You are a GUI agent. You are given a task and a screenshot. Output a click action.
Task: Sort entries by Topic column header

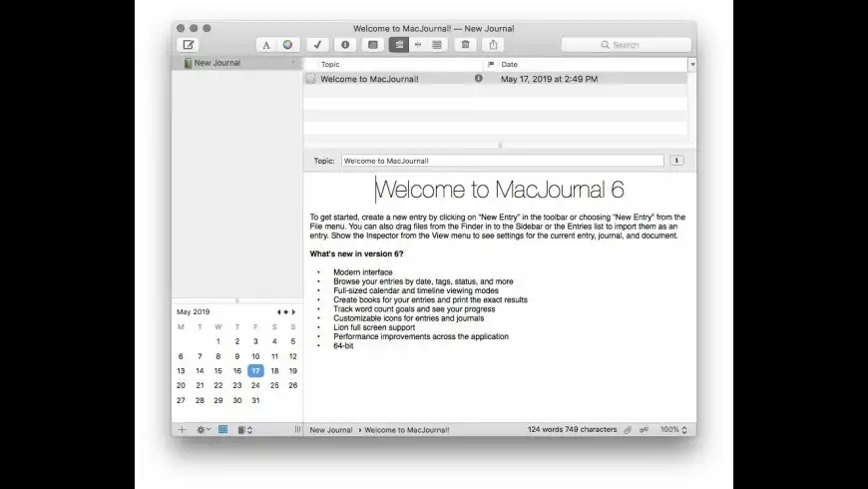pos(330,64)
